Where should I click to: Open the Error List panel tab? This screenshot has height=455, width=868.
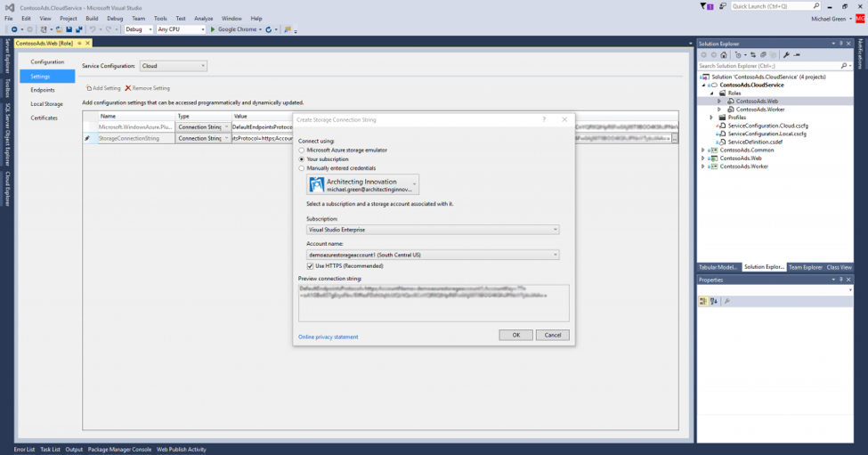(24, 450)
